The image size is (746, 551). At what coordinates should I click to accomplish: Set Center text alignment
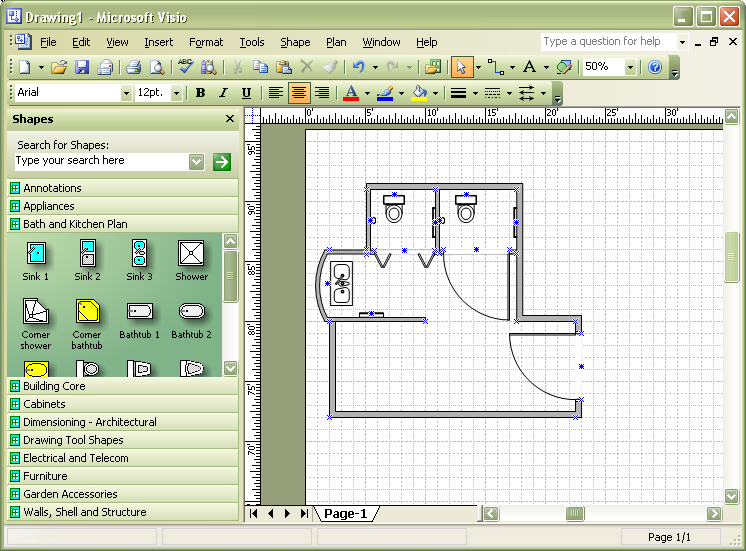coord(299,93)
